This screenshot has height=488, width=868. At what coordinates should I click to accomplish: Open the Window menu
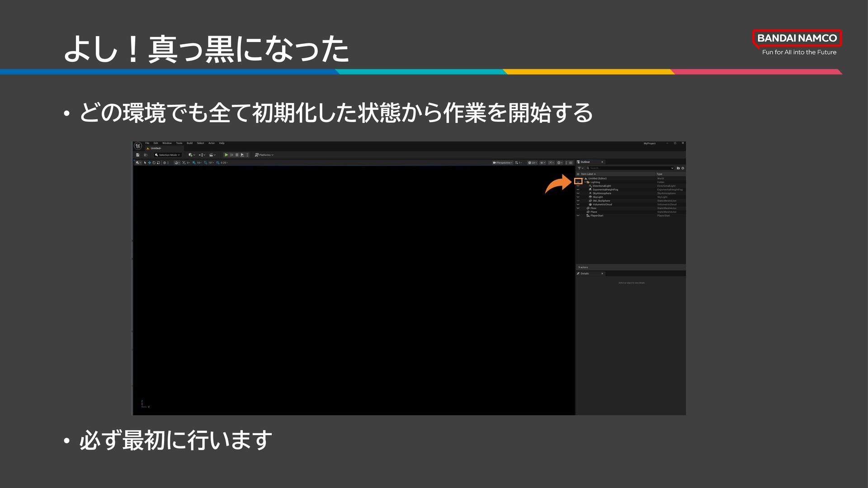click(x=167, y=143)
